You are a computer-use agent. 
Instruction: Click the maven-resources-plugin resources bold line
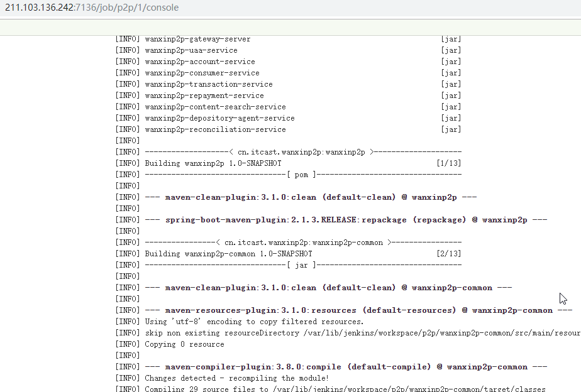coord(344,310)
